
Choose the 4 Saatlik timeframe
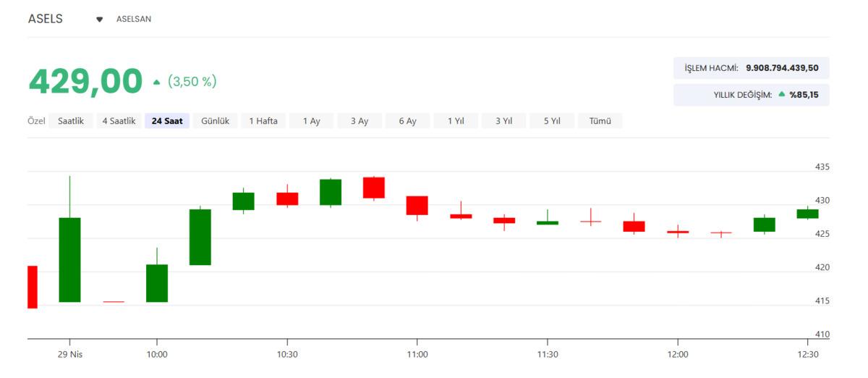click(x=119, y=121)
